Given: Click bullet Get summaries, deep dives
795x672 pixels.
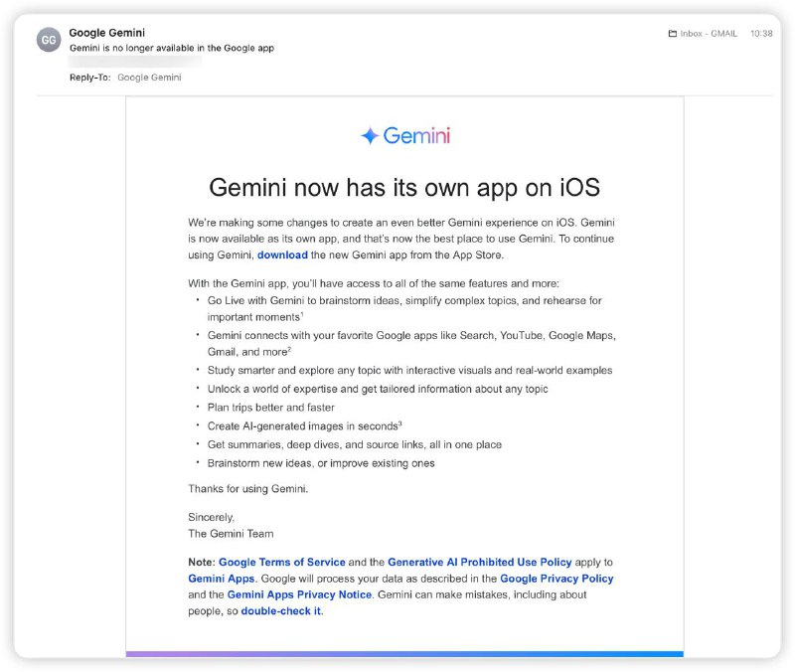Looking at the screenshot, I should 355,444.
